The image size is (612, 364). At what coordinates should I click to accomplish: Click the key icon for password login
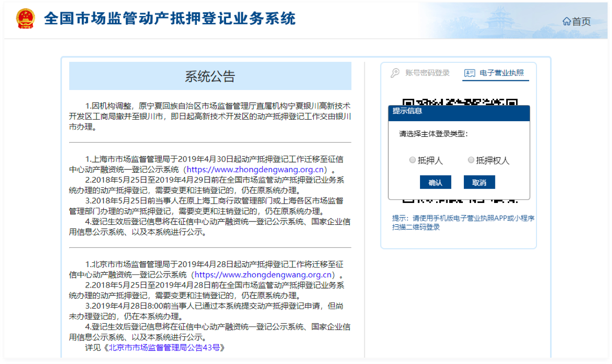395,73
